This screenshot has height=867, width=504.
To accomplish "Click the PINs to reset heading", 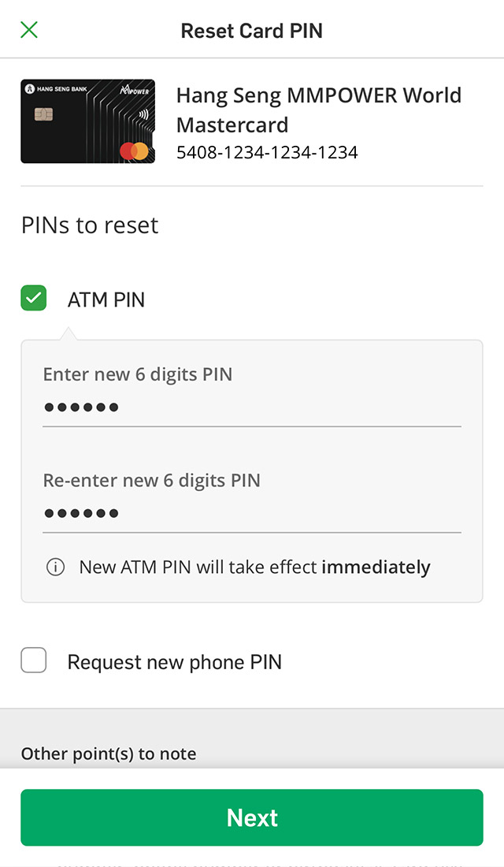I will point(90,225).
